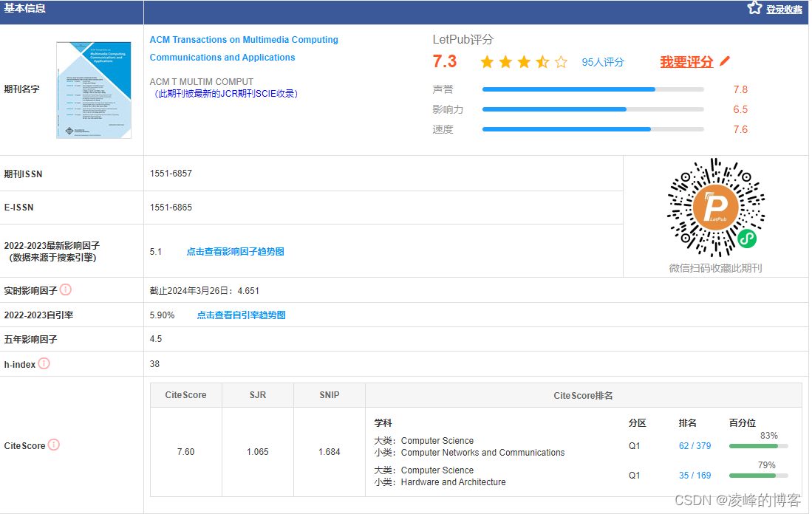The height and width of the screenshot is (514, 812).
Task: Open the ACM Transactions on Multimedia Computing journal link
Action: click(x=244, y=49)
